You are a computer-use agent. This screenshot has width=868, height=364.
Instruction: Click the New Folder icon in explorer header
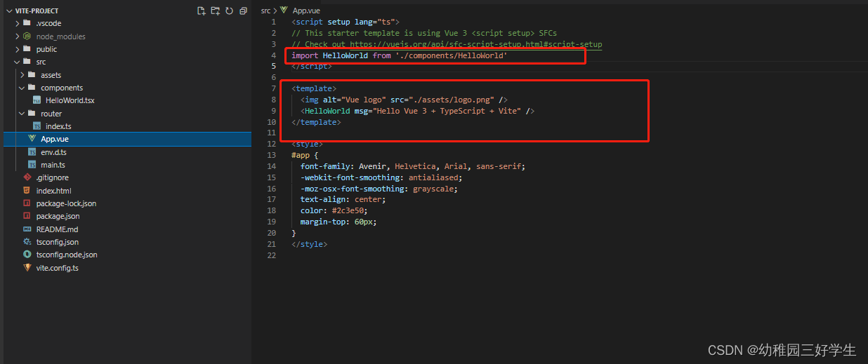(216, 11)
